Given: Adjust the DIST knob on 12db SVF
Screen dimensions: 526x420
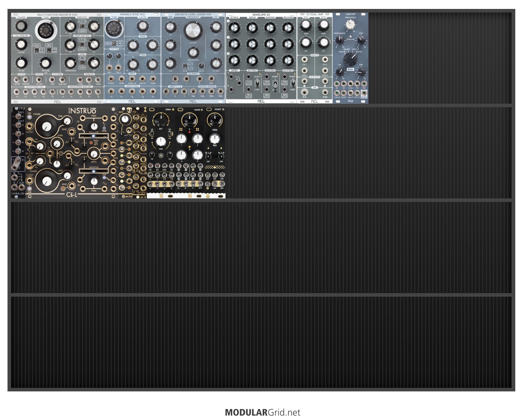Looking at the screenshot, I should tap(361, 40).
